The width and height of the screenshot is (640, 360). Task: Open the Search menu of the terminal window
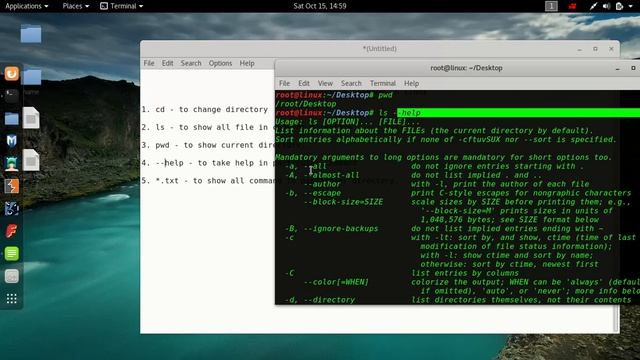[351, 83]
